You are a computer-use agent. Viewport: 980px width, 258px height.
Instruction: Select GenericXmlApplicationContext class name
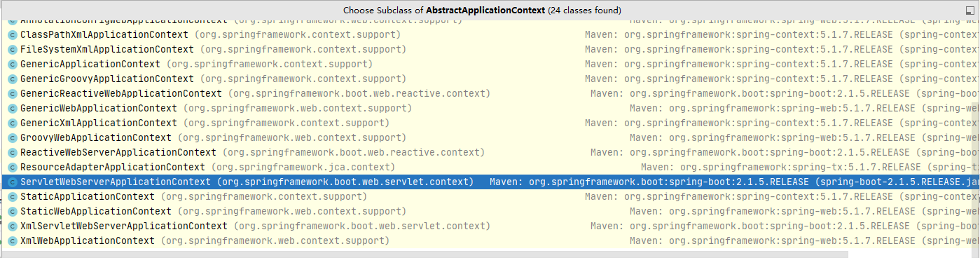click(99, 123)
